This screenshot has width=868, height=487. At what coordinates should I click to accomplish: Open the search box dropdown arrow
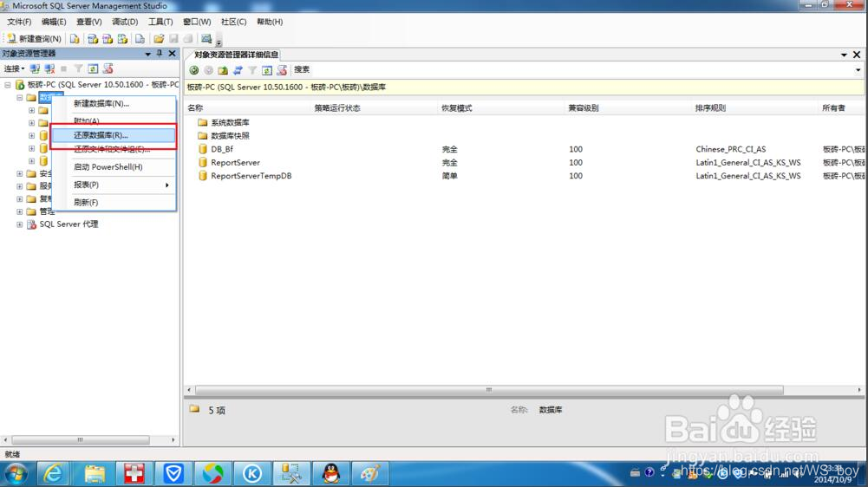(x=858, y=69)
